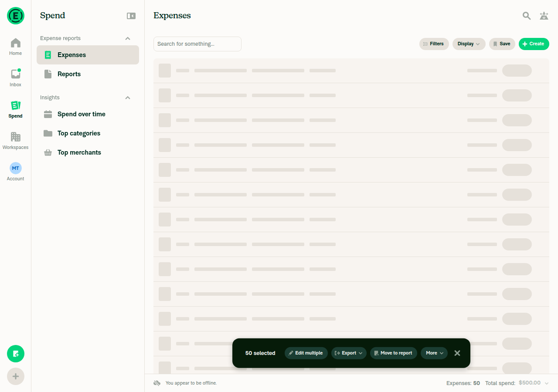The width and height of the screenshot is (558, 392).
Task: Expand the Total spend chevron
Action: [547, 383]
